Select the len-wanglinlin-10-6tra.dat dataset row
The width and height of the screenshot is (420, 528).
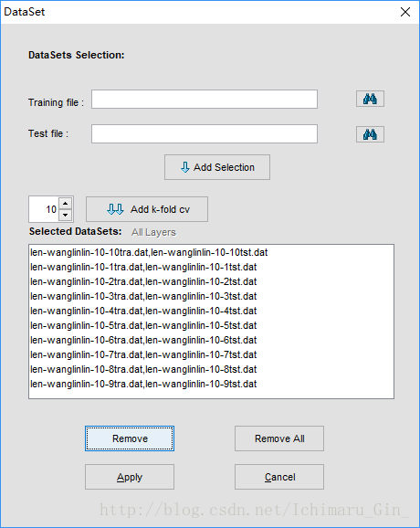pos(211,340)
